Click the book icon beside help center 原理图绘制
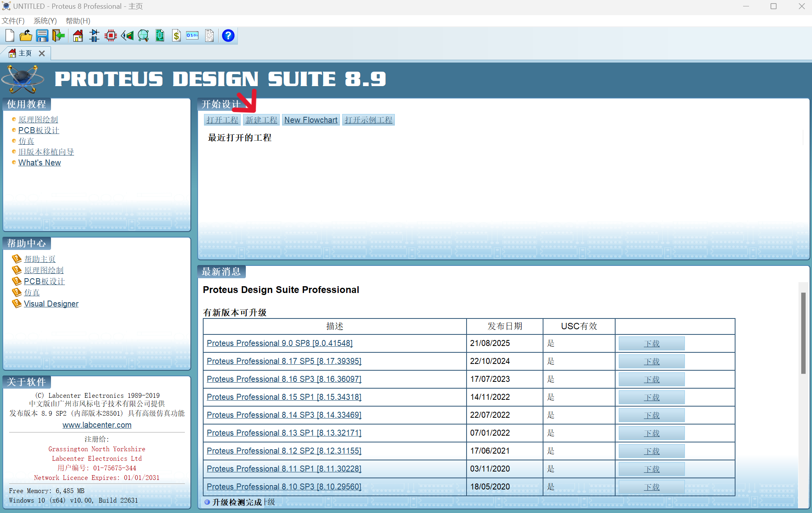This screenshot has height=513, width=812. 16,270
